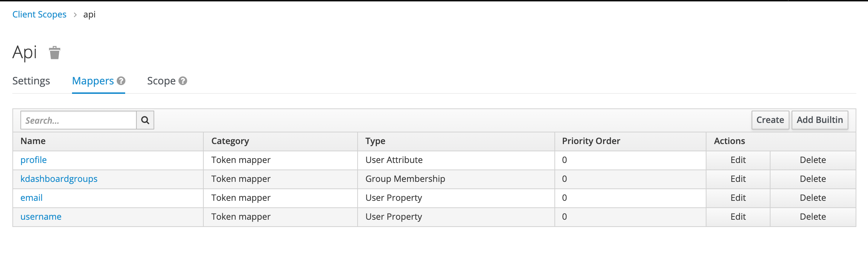Delete the username mapper
This screenshot has height=259, width=868.
coord(813,216)
